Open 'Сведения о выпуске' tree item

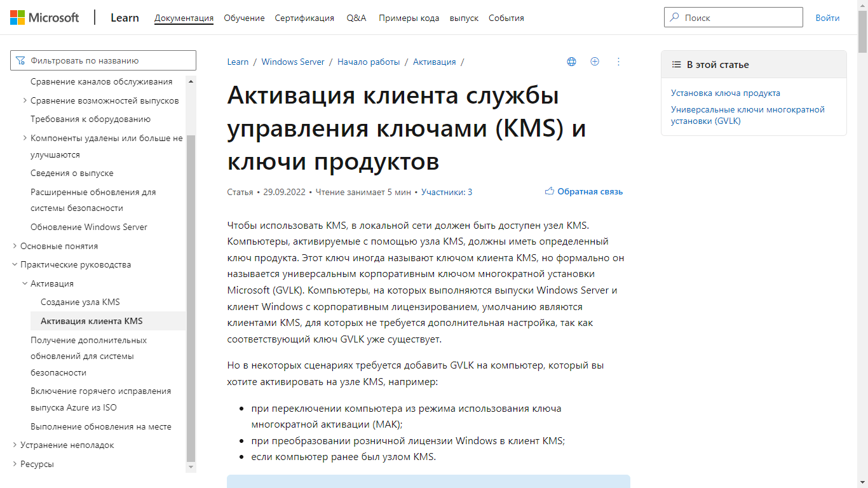(72, 173)
